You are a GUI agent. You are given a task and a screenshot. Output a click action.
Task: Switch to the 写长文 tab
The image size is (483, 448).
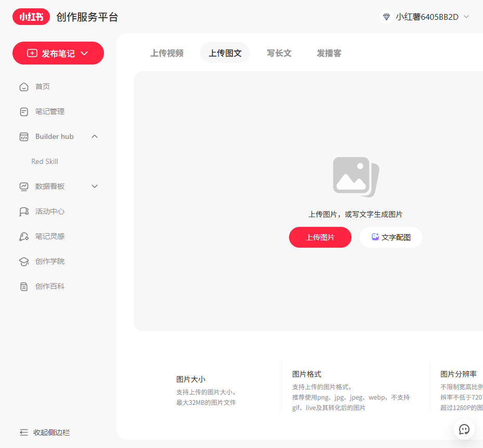pyautogui.click(x=279, y=53)
